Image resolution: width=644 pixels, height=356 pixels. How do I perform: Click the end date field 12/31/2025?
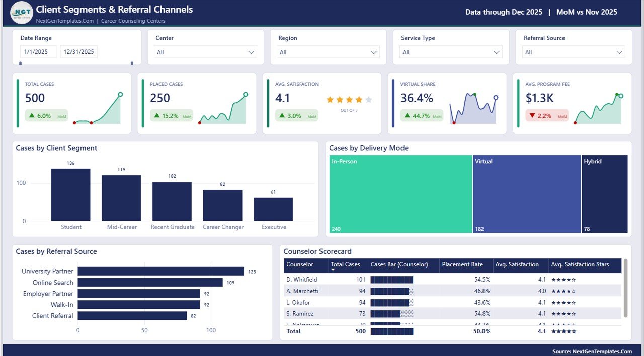coord(79,52)
